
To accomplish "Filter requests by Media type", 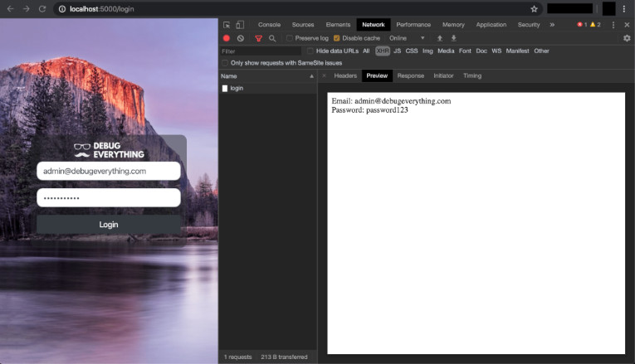I will pos(446,51).
